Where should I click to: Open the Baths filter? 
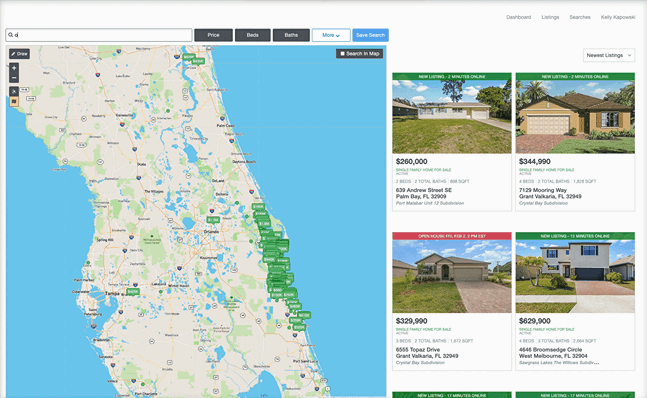(291, 35)
